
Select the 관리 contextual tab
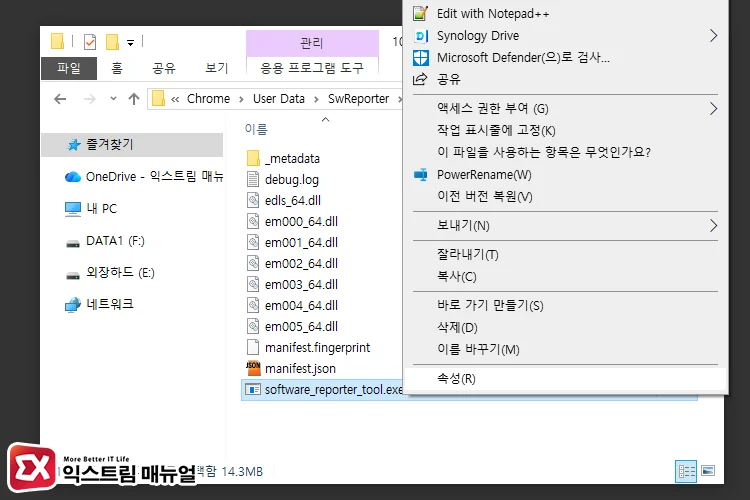312,43
